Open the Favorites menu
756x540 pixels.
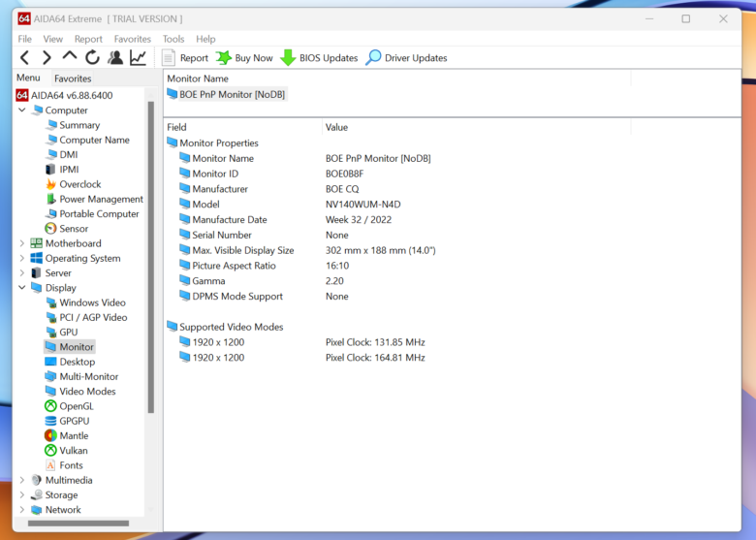[x=132, y=39]
